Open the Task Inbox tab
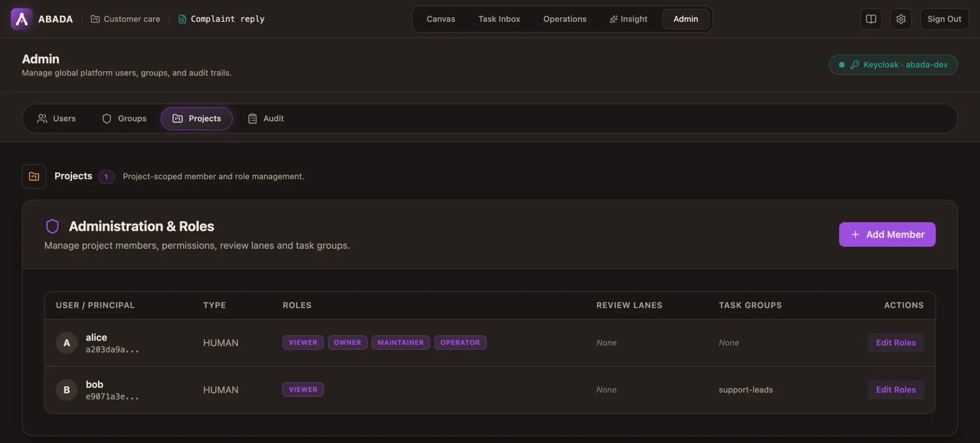Screen dimensions: 980x443 499,19
